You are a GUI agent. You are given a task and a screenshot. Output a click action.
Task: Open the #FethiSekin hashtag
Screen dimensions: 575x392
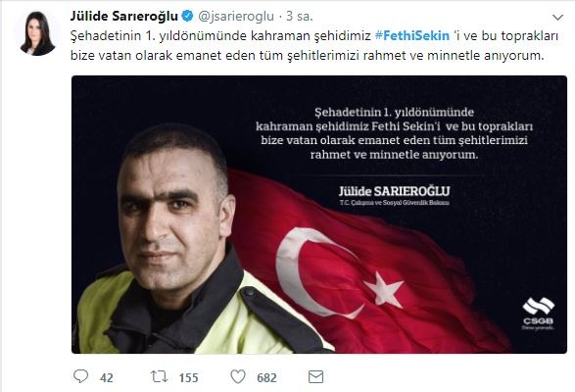coord(412,35)
